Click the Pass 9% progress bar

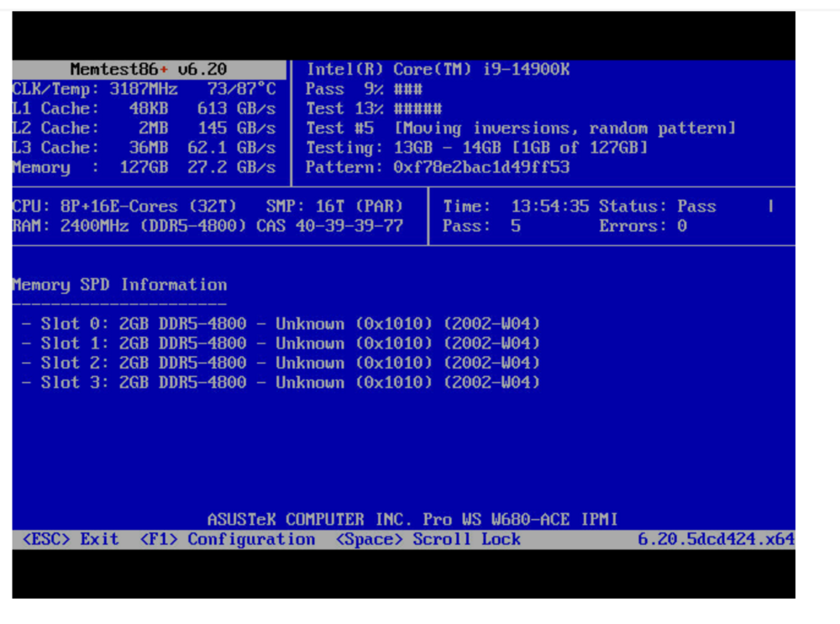click(x=365, y=89)
